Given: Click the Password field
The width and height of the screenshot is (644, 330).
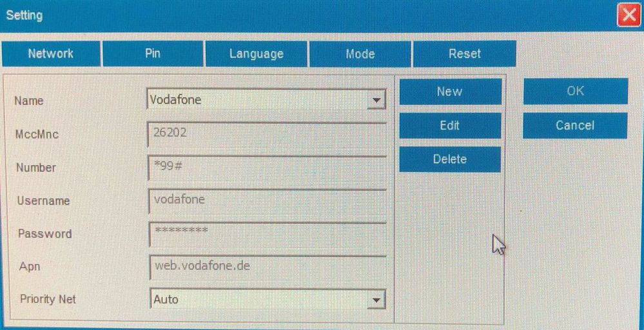Looking at the screenshot, I should 268,235.
